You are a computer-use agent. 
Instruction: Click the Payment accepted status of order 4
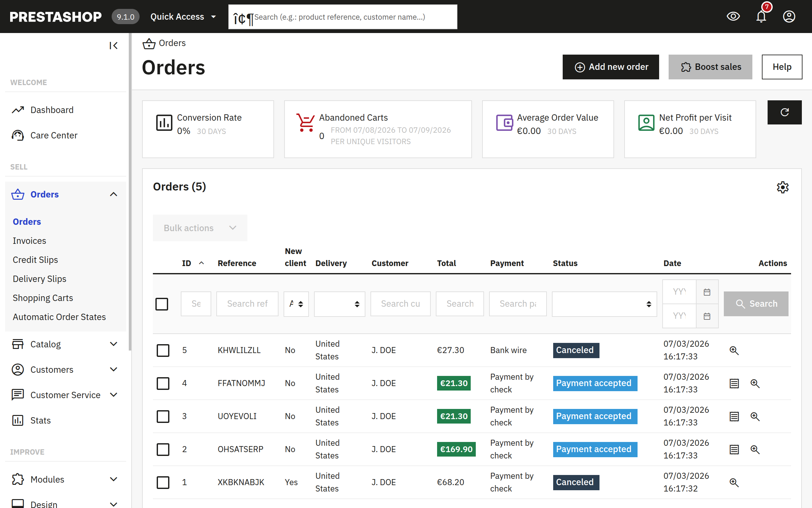595,383
